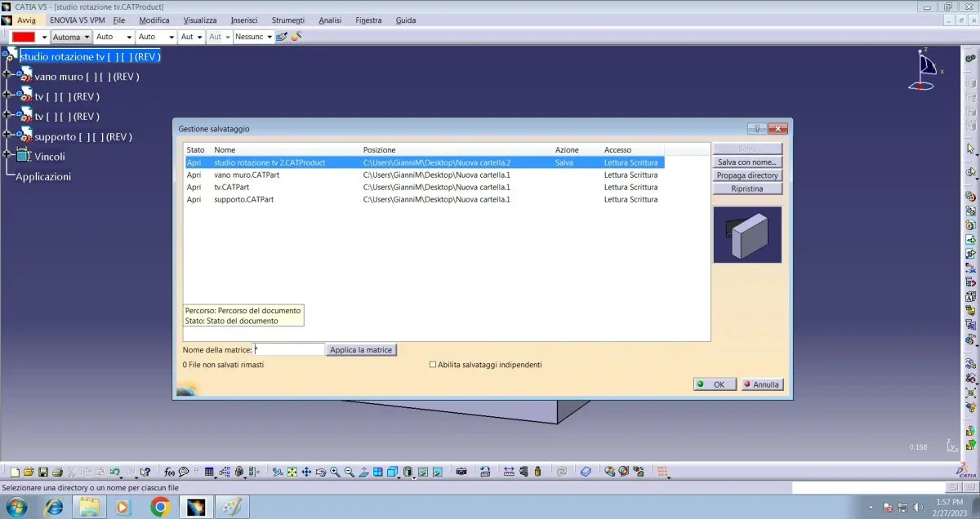The height and width of the screenshot is (519, 980).
Task: Click the Zoom In magnifier icon
Action: 335,472
